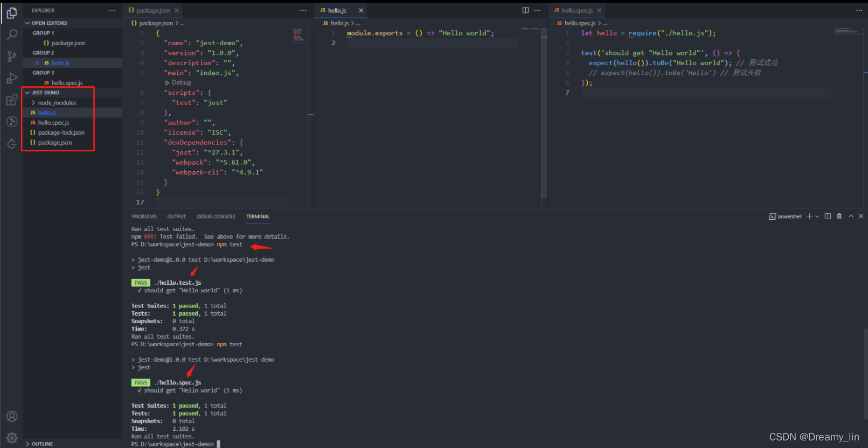This screenshot has width=868, height=448.
Task: Switch to the DEBUG CONSOLE tab
Action: [216, 216]
